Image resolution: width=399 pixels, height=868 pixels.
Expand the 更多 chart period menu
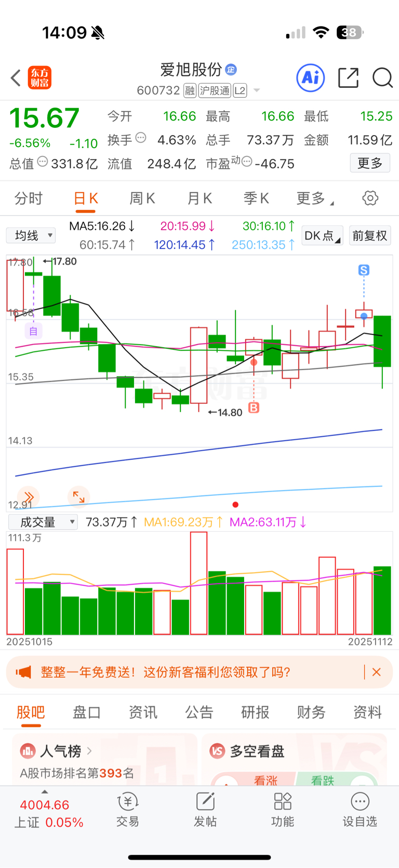[315, 198]
